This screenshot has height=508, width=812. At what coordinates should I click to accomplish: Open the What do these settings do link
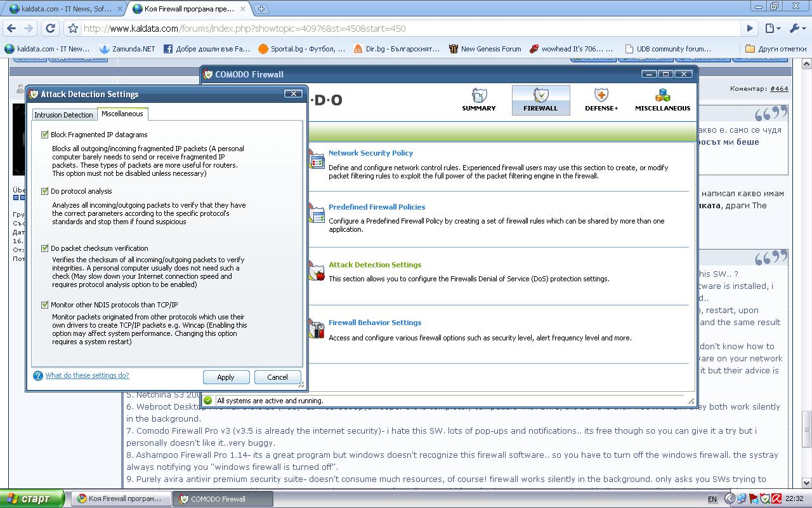tap(87, 375)
